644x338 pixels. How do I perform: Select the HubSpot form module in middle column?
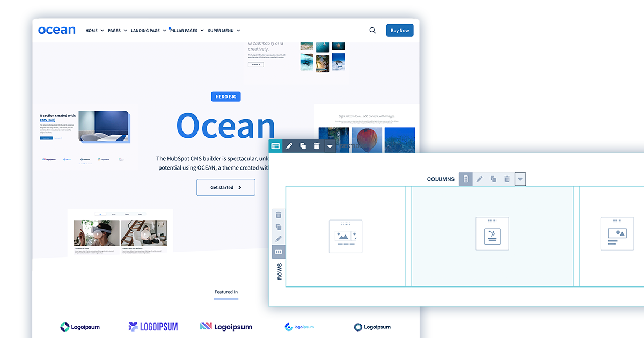(492, 234)
